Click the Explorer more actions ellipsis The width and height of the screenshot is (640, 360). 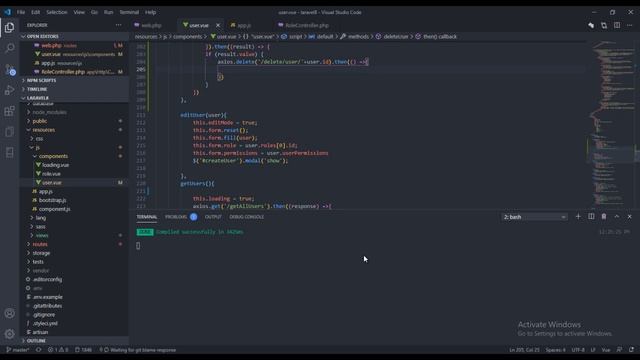118,25
